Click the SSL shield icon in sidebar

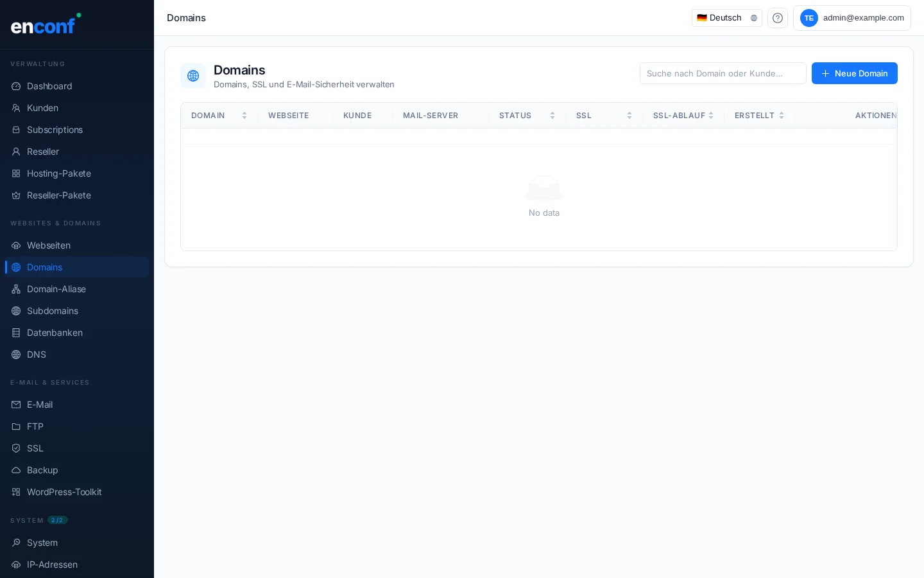(16, 448)
